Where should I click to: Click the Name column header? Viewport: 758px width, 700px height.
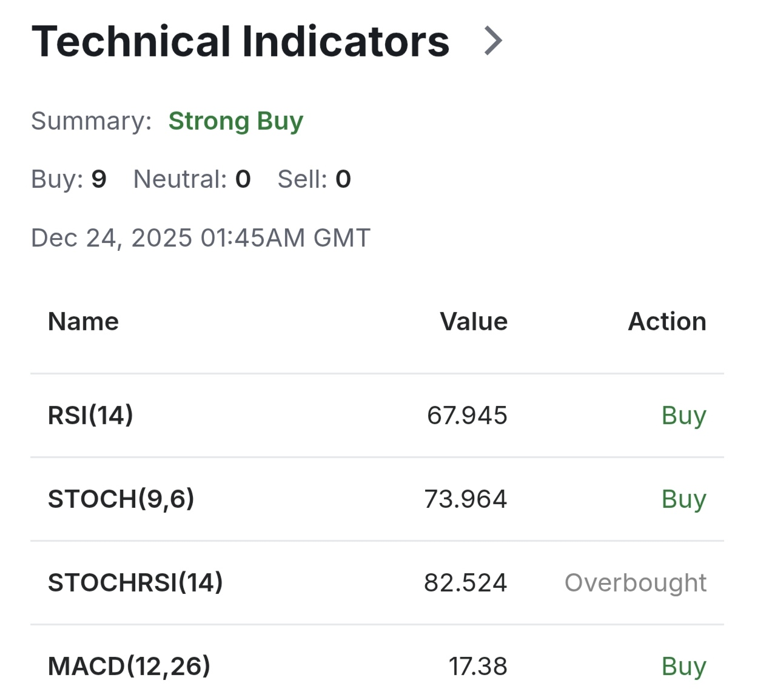pyautogui.click(x=84, y=321)
